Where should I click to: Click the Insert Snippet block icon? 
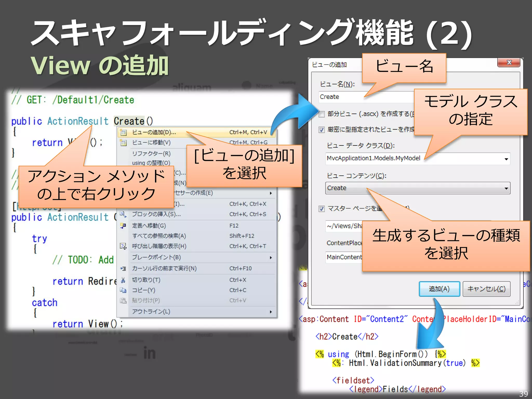123,214
